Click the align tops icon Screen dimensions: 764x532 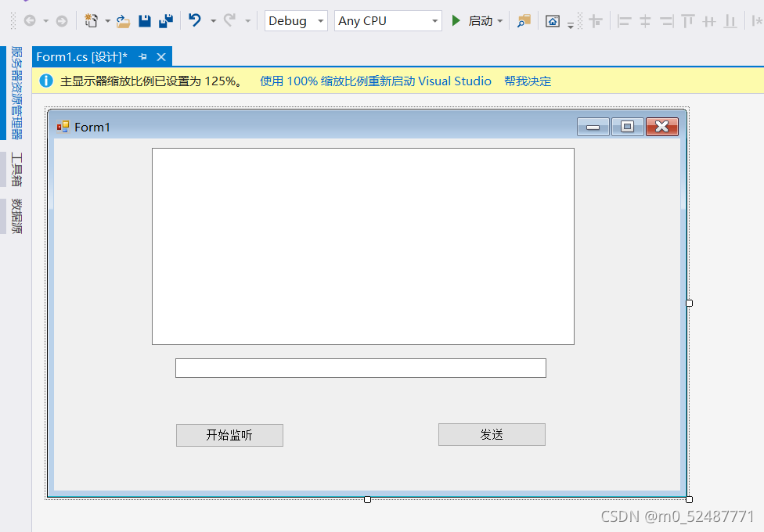(688, 21)
